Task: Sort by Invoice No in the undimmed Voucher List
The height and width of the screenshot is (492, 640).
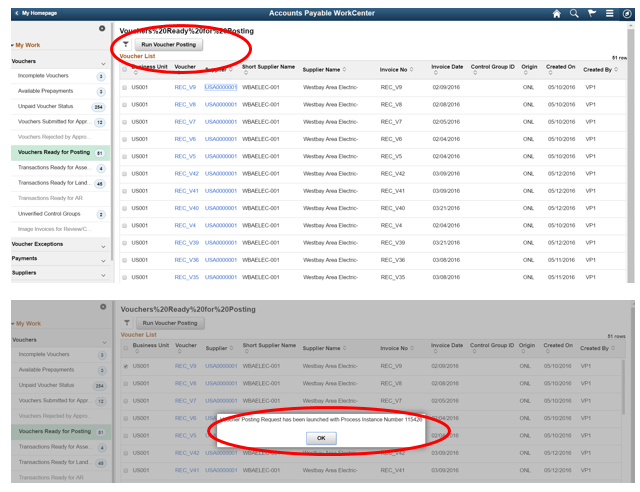Action: point(396,70)
